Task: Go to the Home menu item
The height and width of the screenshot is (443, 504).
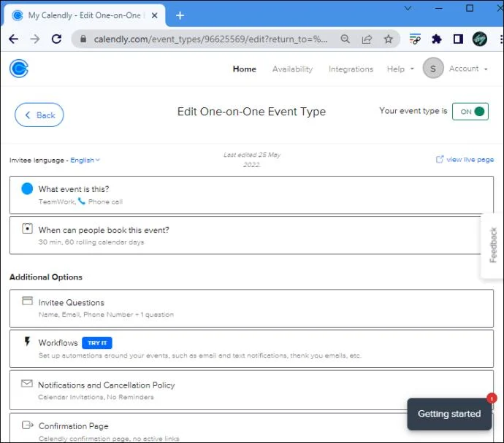Action: pos(245,69)
